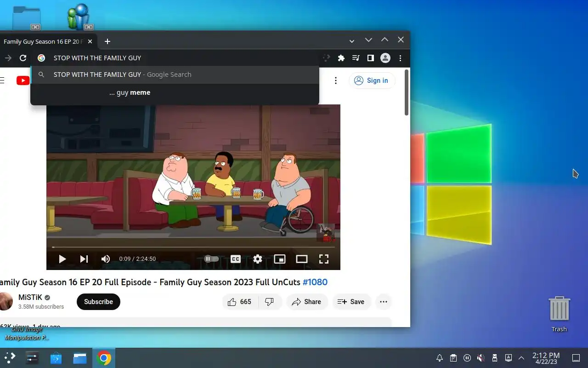Open system settings in taskbar
Viewport: 588px width, 368px height.
click(32, 358)
